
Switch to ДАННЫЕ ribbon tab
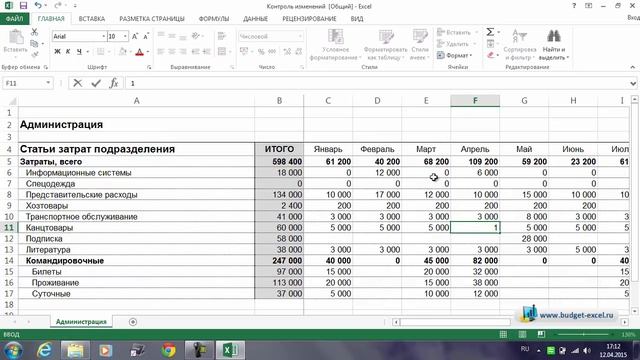[256, 19]
